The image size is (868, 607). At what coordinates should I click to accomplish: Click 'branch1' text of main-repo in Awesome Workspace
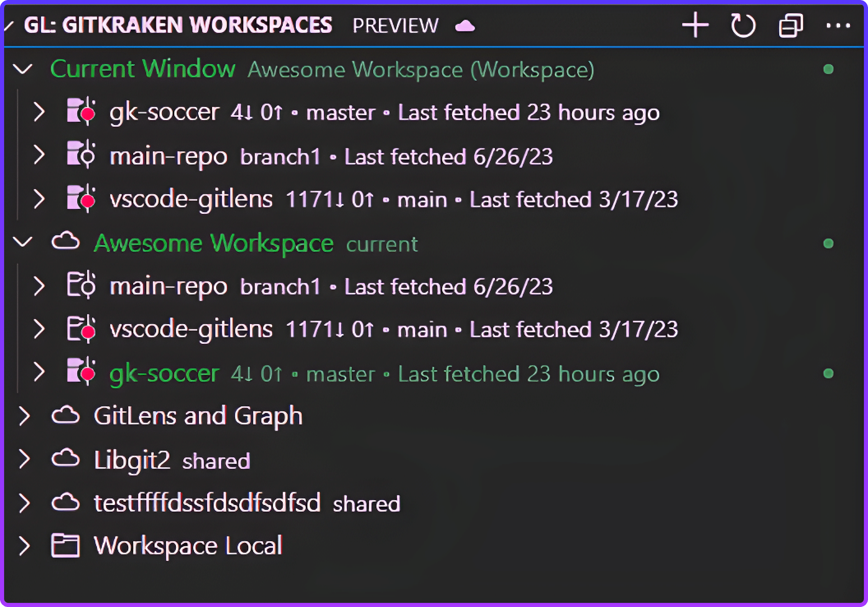(x=280, y=287)
